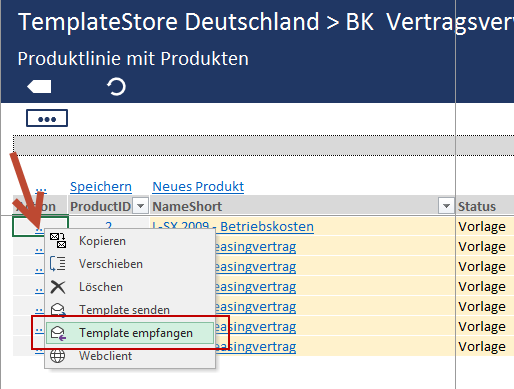Image resolution: width=514 pixels, height=389 pixels.
Task: Open the three-dots more options button
Action: point(47,118)
